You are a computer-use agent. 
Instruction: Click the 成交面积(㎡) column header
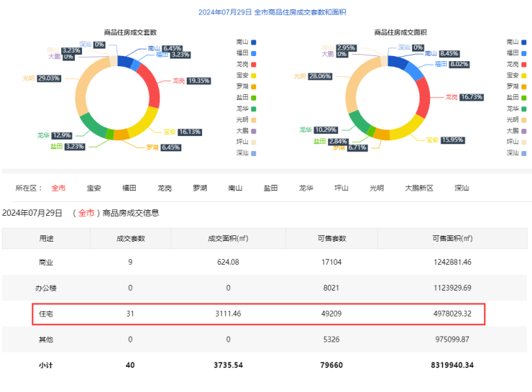point(228,238)
